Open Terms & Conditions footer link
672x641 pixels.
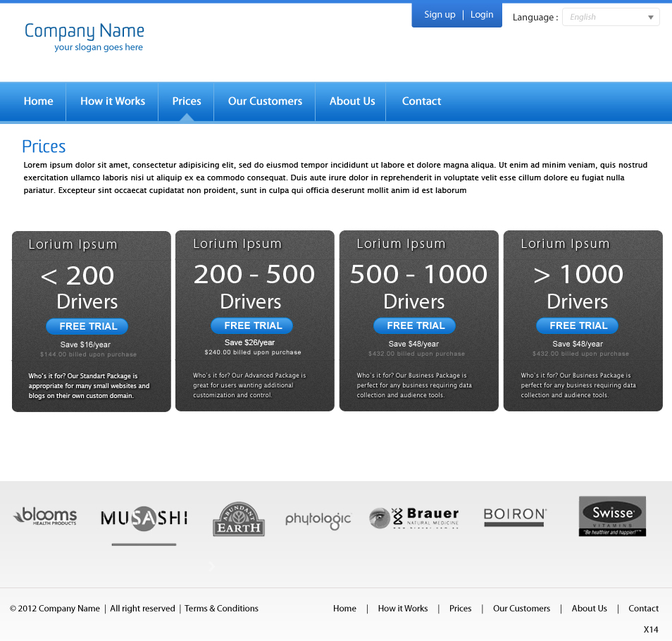click(x=222, y=609)
